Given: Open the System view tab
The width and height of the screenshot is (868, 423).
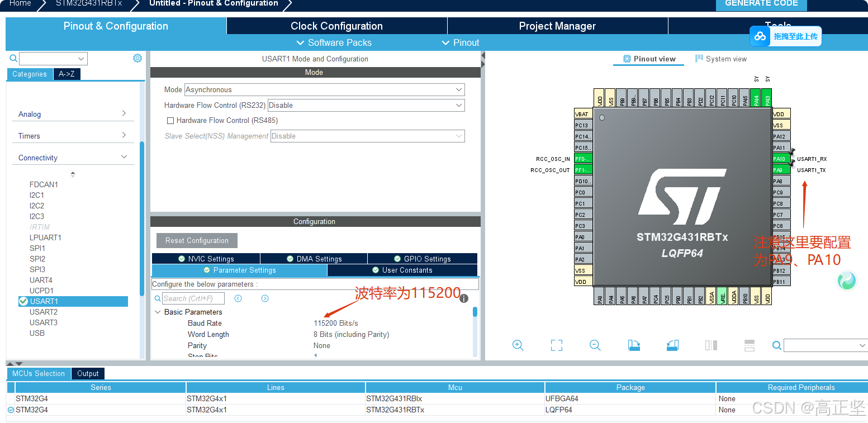Looking at the screenshot, I should (721, 59).
